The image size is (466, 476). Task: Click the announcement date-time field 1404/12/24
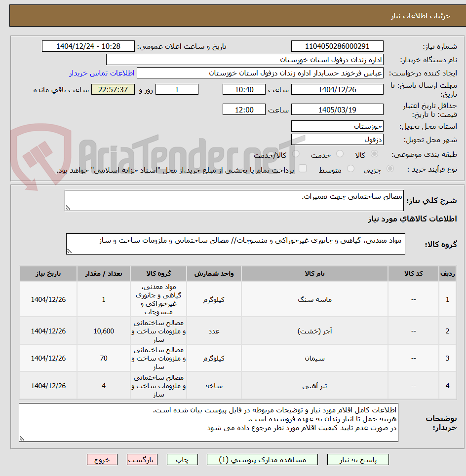coord(88,46)
